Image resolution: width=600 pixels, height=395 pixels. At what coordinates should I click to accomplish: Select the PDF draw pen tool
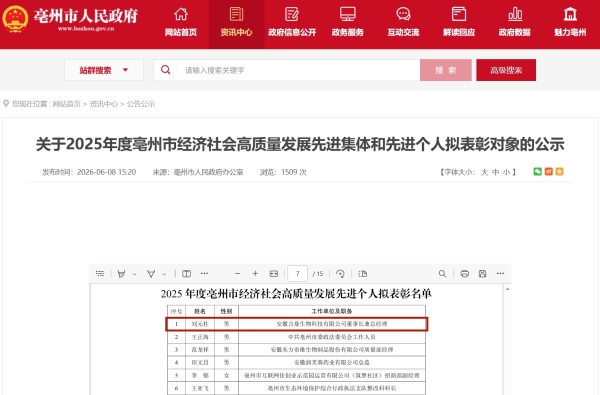click(x=151, y=274)
